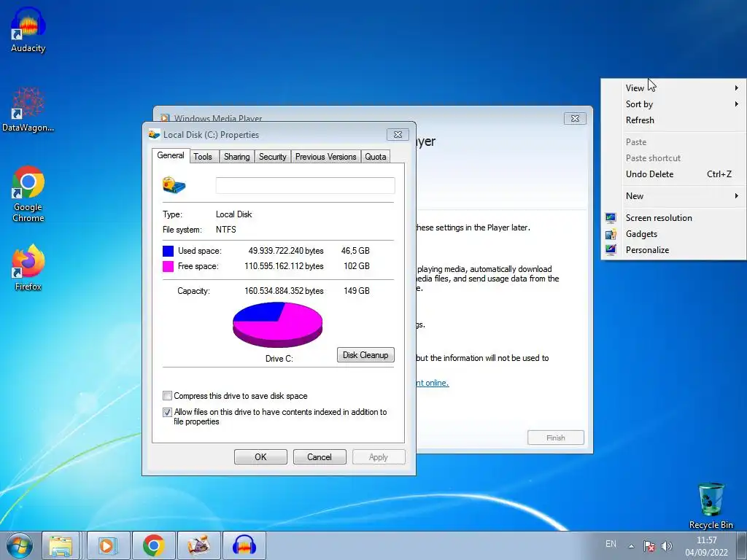This screenshot has height=560, width=747.
Task: Click the Drive C: label under chart
Action: (x=279, y=359)
